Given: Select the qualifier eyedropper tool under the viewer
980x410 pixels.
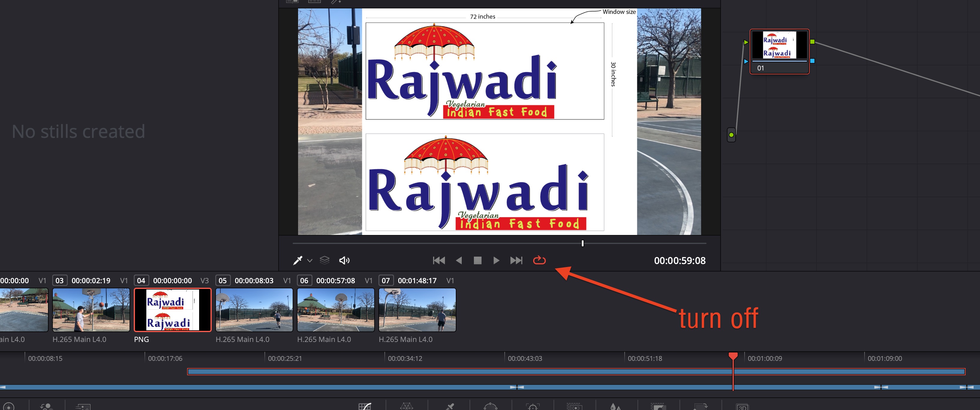Looking at the screenshot, I should (x=297, y=260).
